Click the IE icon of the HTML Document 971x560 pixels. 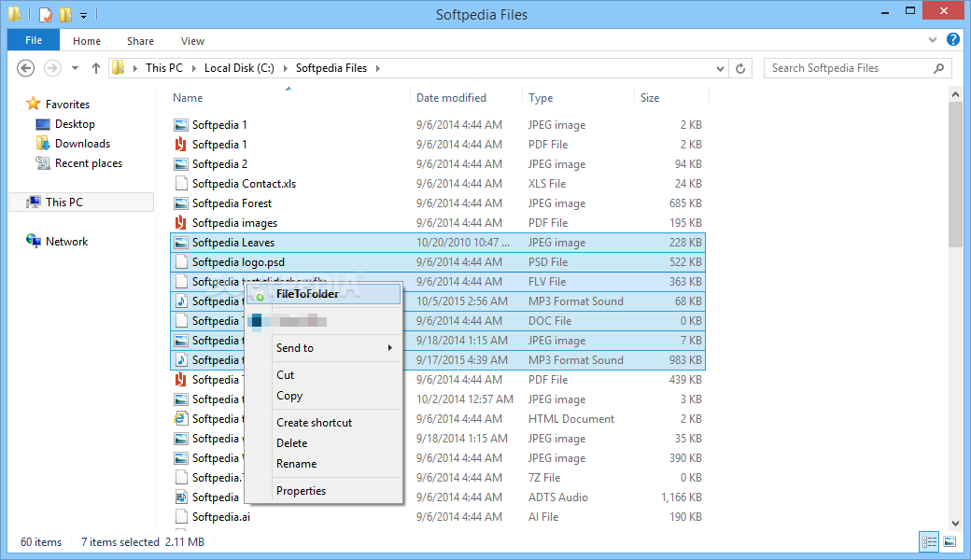(x=181, y=419)
